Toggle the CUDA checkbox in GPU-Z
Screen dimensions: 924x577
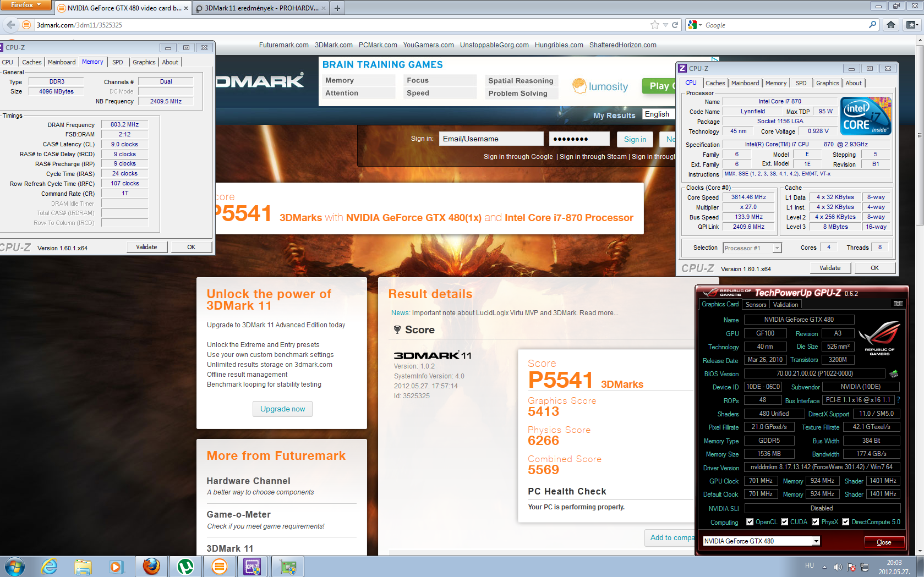pyautogui.click(x=785, y=522)
